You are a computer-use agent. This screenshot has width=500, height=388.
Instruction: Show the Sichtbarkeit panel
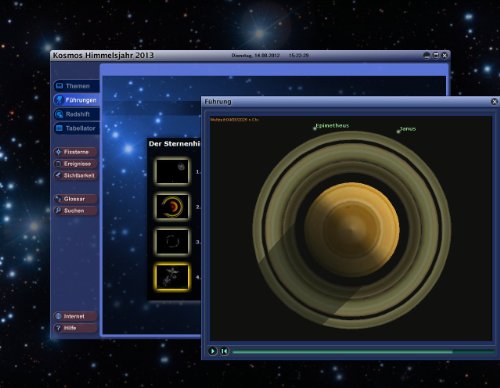point(75,175)
